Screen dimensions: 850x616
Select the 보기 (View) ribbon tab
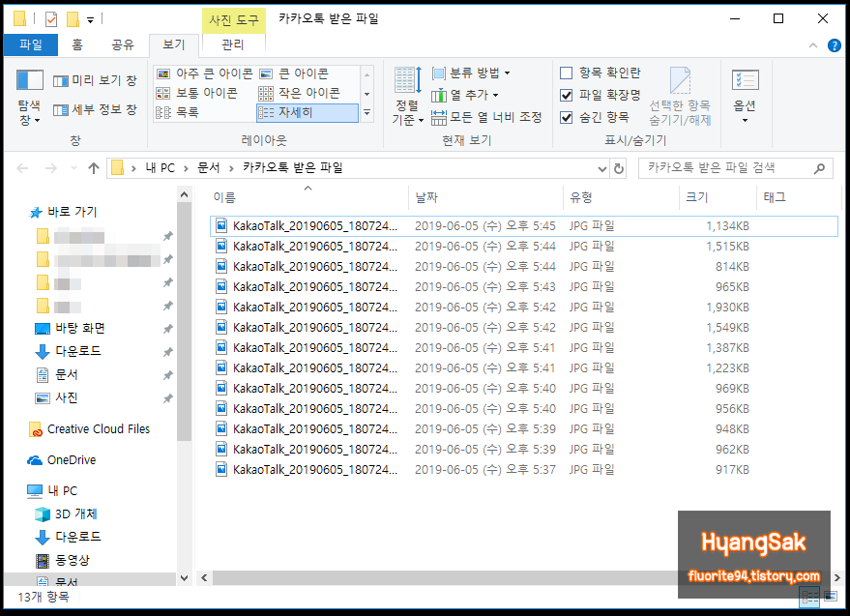(x=173, y=45)
